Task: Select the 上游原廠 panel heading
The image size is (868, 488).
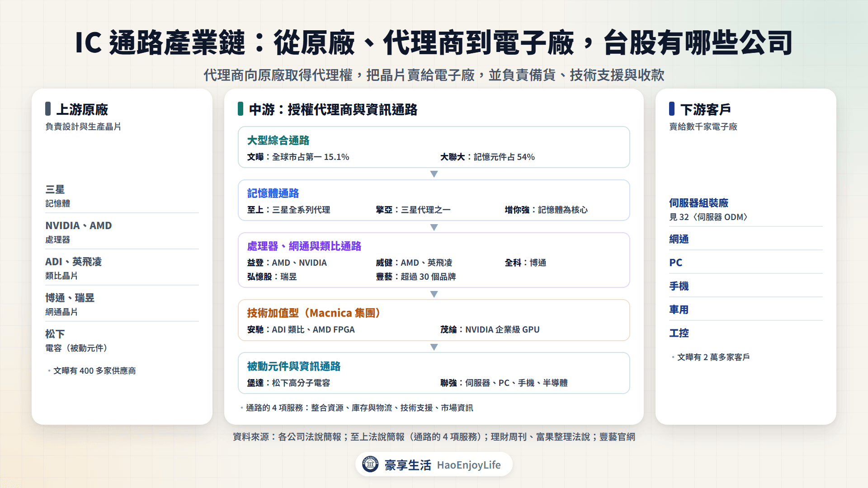Action: pos(82,109)
